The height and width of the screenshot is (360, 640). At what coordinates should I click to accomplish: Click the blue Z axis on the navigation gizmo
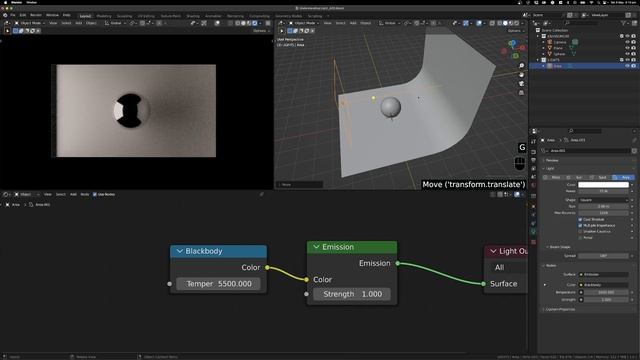(x=512, y=42)
